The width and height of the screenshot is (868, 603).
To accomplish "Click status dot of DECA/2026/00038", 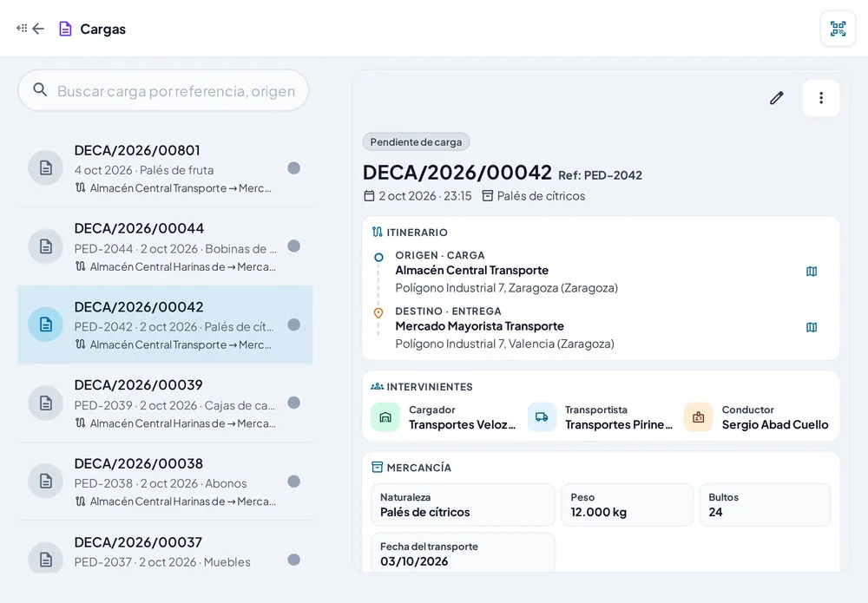I will pos(294,482).
